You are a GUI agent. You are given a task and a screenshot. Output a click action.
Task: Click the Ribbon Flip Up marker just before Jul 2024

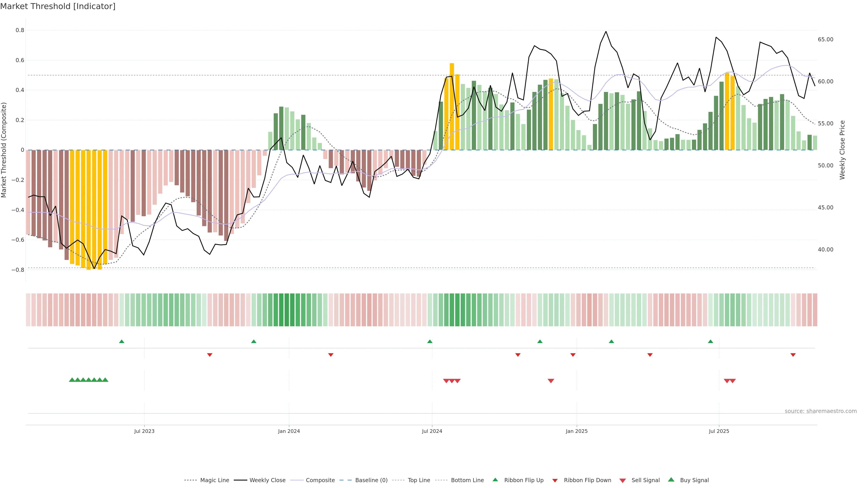point(430,342)
